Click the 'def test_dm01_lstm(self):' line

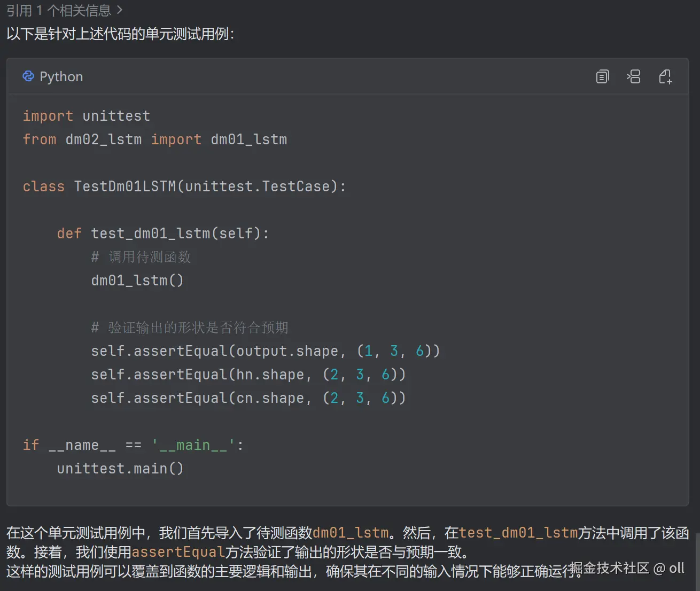pyautogui.click(x=163, y=234)
